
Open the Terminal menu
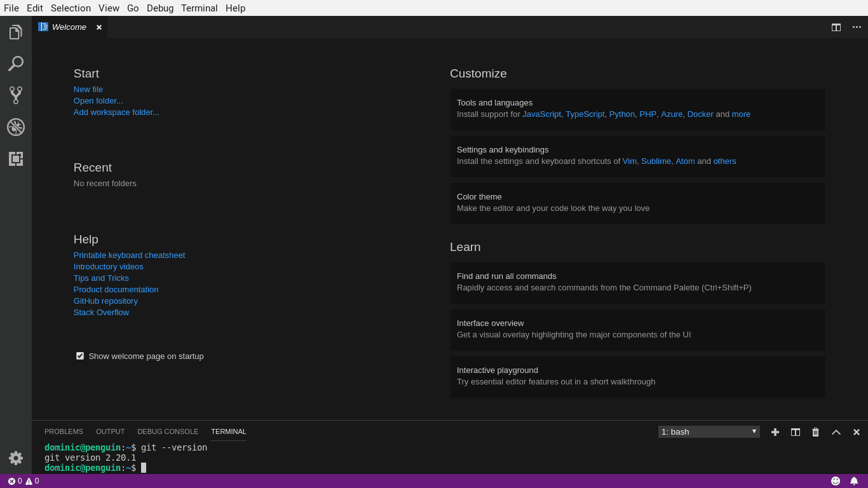[199, 8]
